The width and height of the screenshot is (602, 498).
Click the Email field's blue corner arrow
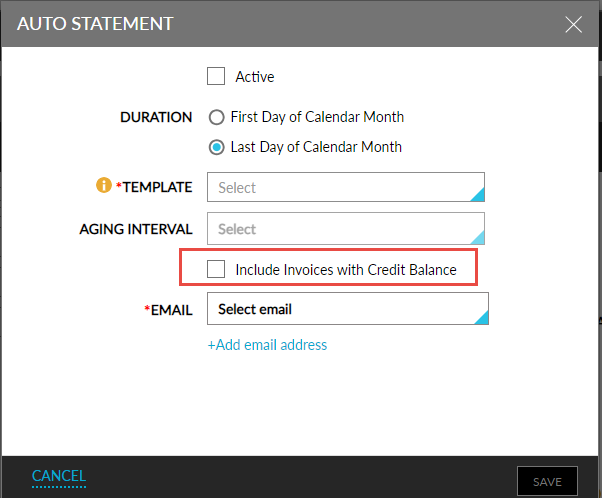click(481, 317)
